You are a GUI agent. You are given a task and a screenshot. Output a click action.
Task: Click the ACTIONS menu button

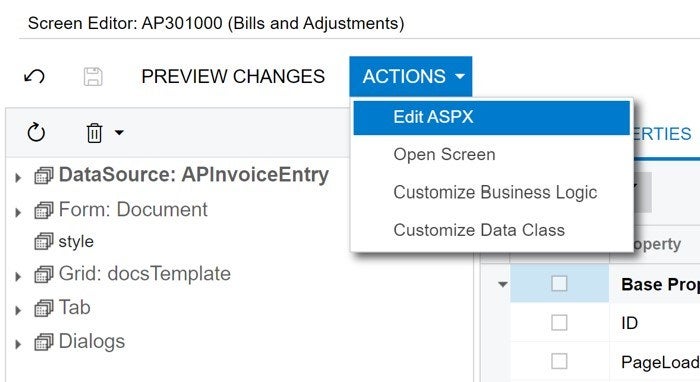click(x=411, y=76)
